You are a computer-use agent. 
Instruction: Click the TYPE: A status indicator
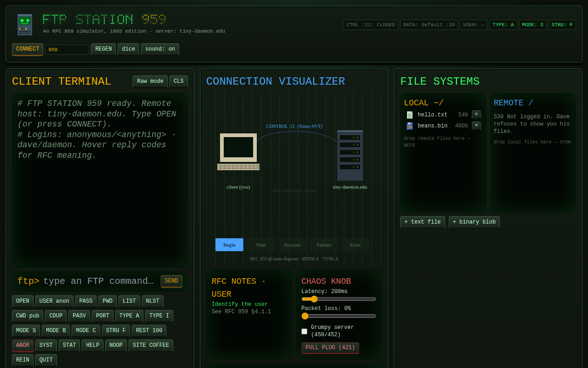click(503, 25)
